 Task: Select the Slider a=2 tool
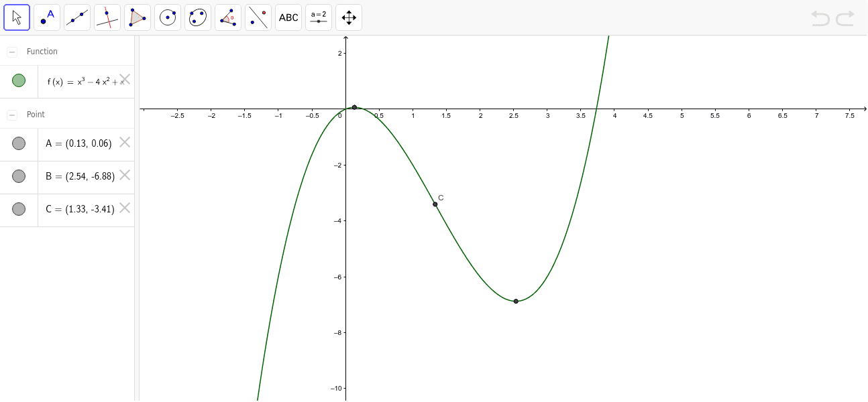[319, 17]
